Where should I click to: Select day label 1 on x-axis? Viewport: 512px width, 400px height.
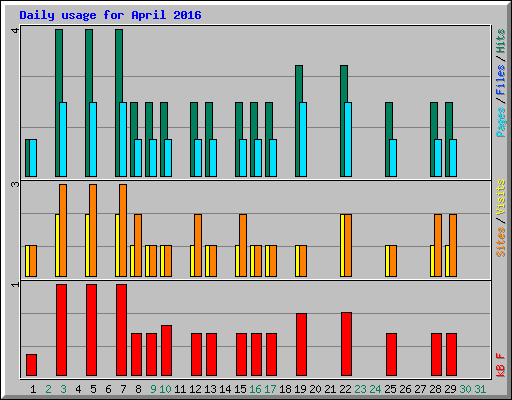point(33,389)
